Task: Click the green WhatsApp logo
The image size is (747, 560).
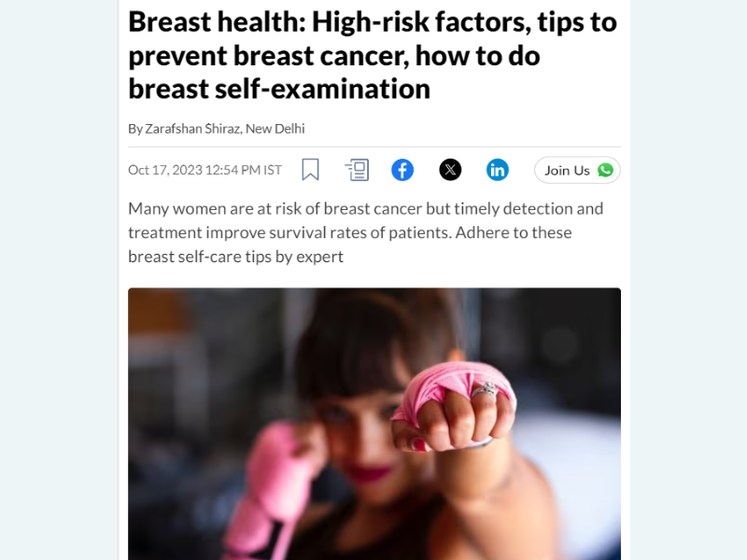Action: pyautogui.click(x=605, y=170)
